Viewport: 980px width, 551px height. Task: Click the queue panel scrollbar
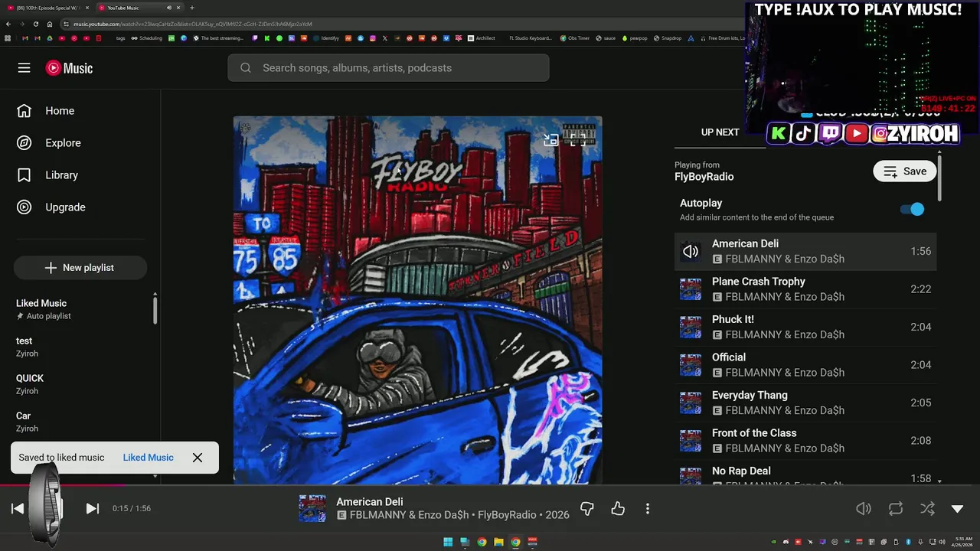[939, 178]
